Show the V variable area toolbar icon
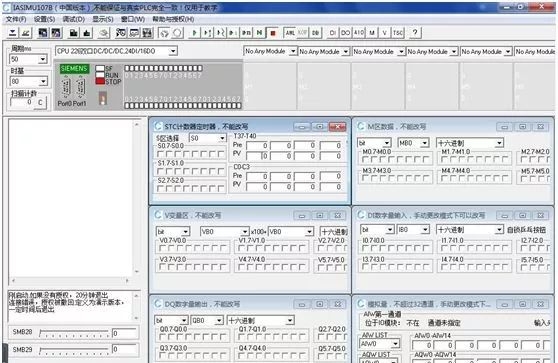This screenshot has width=558, height=363. tap(384, 33)
